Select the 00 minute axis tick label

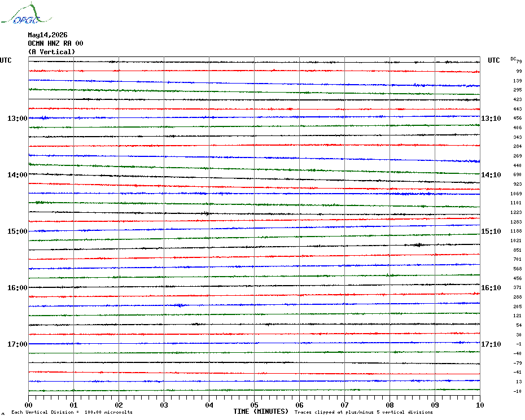point(28,405)
